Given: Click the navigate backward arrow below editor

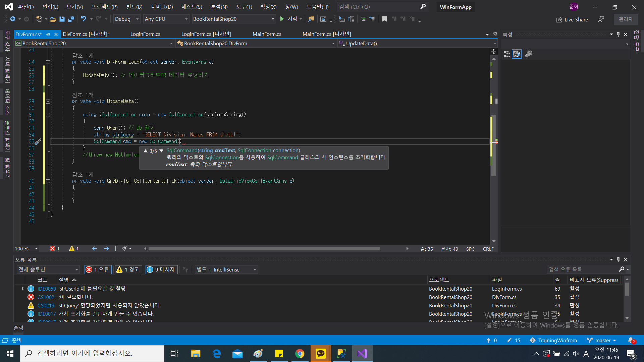Looking at the screenshot, I should coord(95,249).
